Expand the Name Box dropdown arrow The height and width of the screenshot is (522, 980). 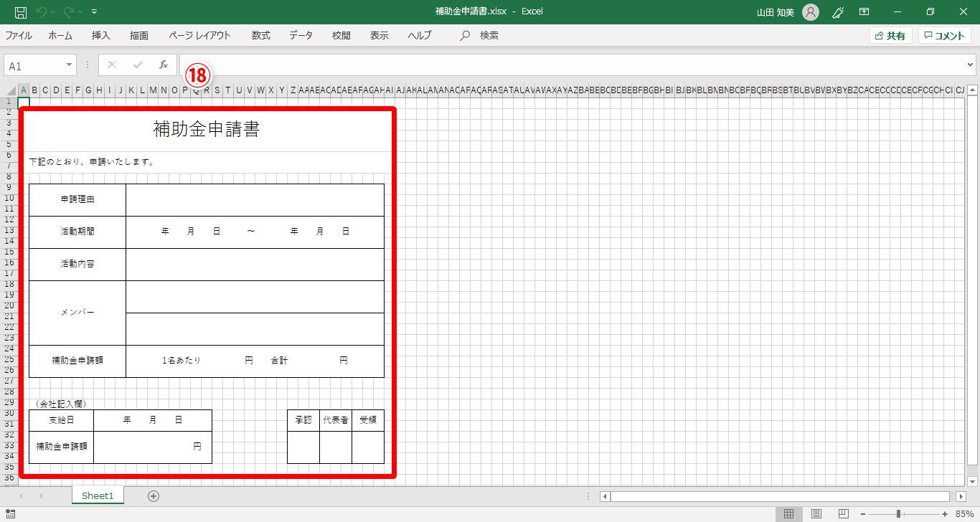[70, 65]
